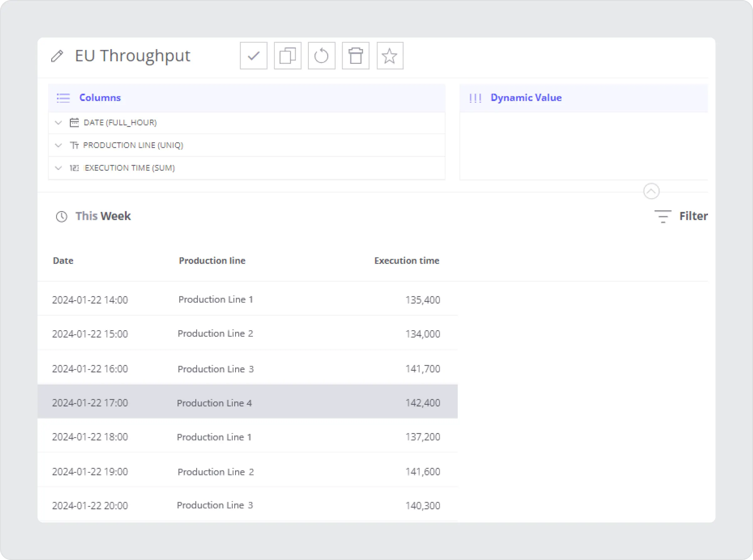Click the circular refresh icon
Viewport: 753px width, 560px height.
pyautogui.click(x=321, y=56)
